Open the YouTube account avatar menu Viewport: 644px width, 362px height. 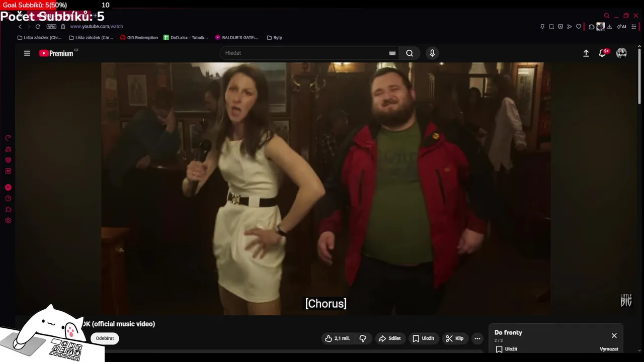pyautogui.click(x=622, y=53)
